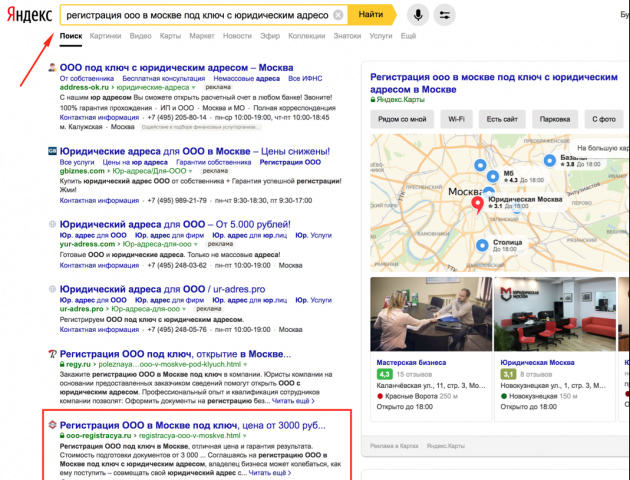Screen dimensions: 630x480
Task: Click the yur-adress.com globe favicon
Action: [x=52, y=224]
